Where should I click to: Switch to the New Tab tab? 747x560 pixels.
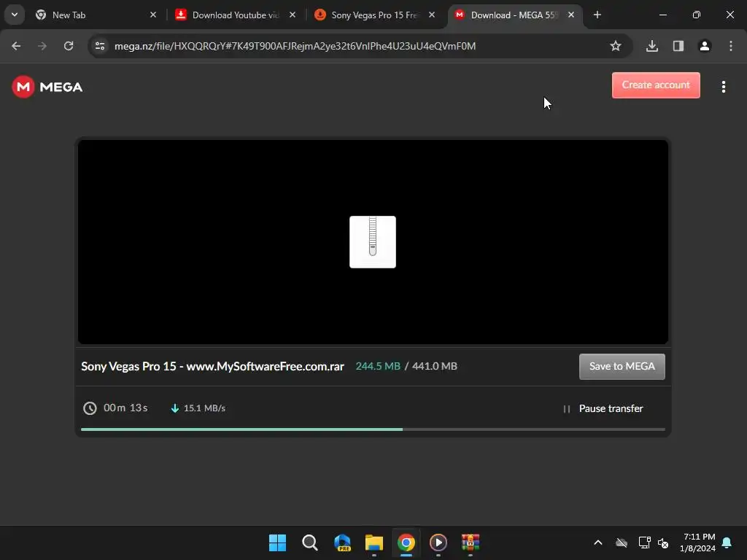pyautogui.click(x=96, y=15)
